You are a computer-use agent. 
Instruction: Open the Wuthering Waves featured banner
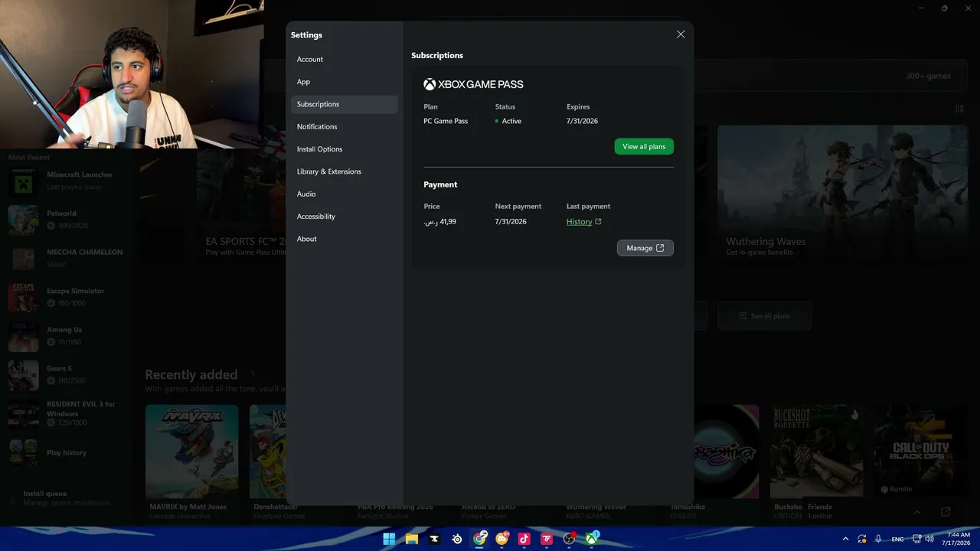843,194
